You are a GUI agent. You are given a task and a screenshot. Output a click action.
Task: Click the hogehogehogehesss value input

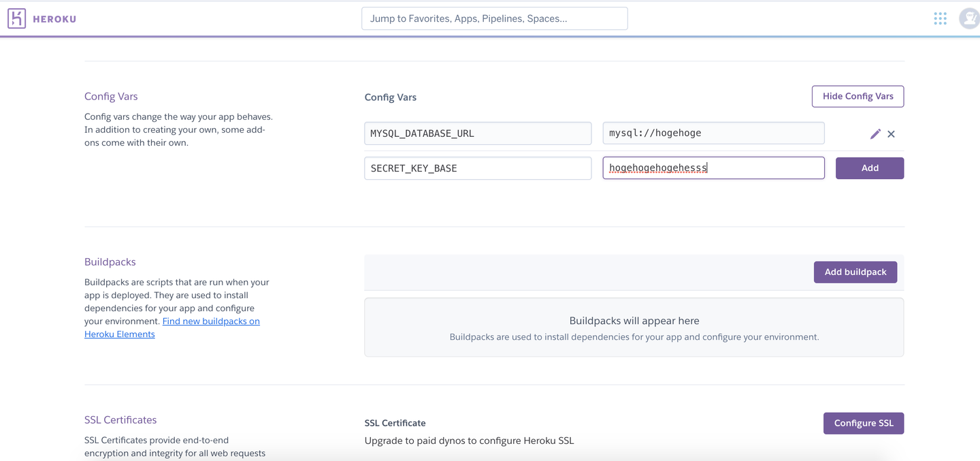(713, 168)
